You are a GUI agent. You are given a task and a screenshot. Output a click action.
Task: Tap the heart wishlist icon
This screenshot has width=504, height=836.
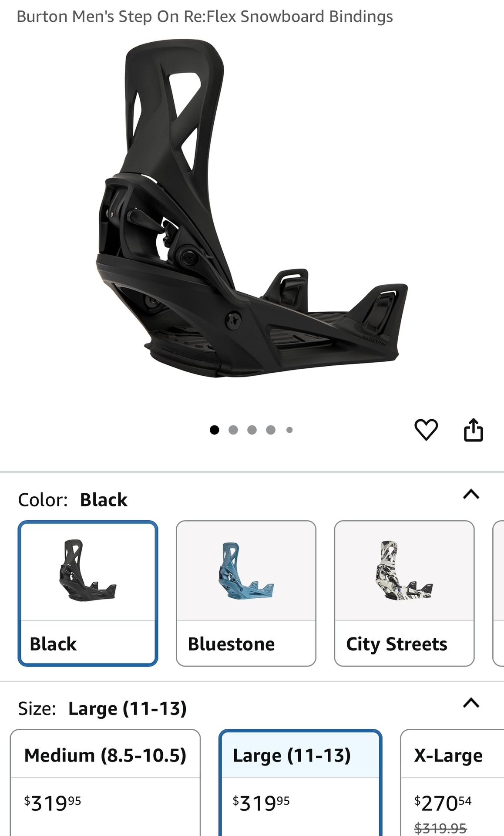[426, 430]
